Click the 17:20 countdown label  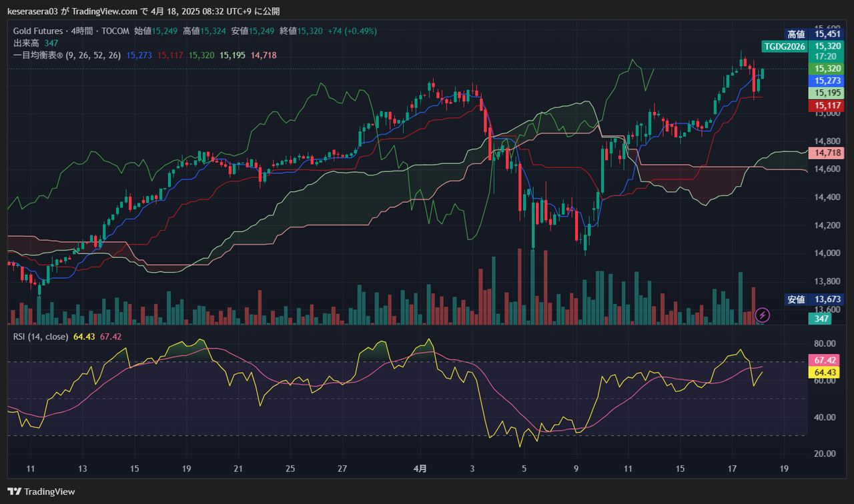click(x=826, y=57)
